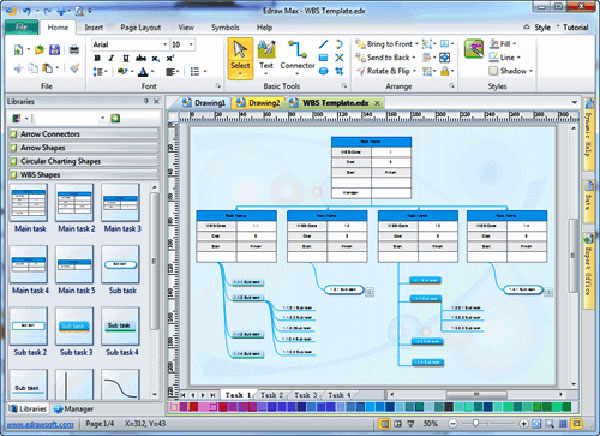Click fit page icon in status bar
Viewport: 600px width, 436px height.
536,423
